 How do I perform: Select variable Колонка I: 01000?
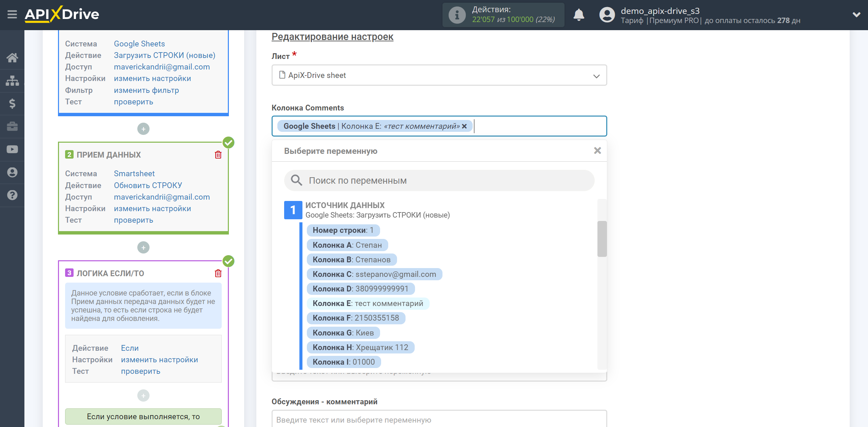pyautogui.click(x=344, y=362)
